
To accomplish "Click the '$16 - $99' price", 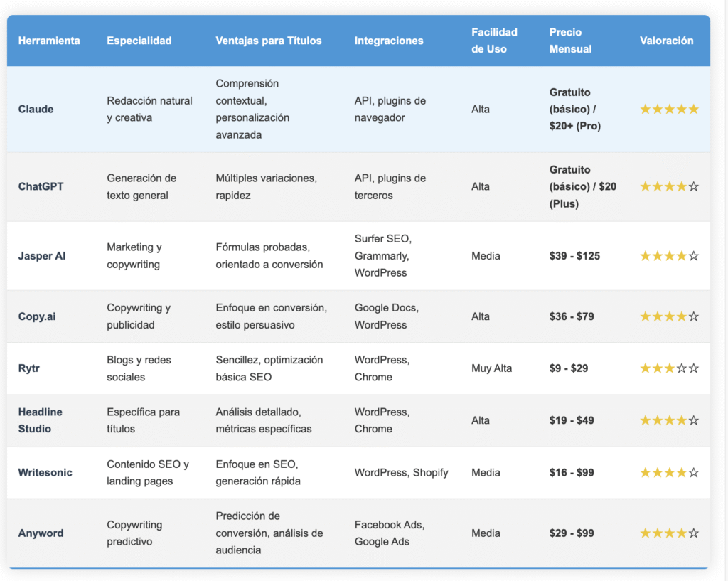I will click(x=572, y=473).
